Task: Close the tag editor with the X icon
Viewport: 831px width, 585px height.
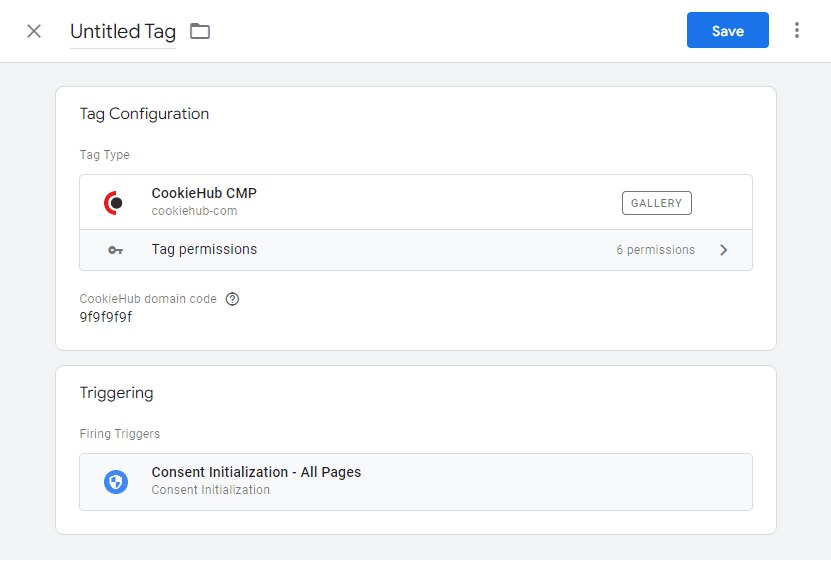Action: (x=33, y=31)
